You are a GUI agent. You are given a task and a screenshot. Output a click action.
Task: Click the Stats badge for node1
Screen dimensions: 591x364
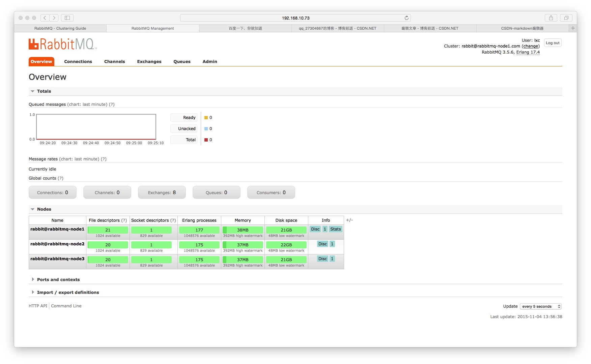click(336, 229)
